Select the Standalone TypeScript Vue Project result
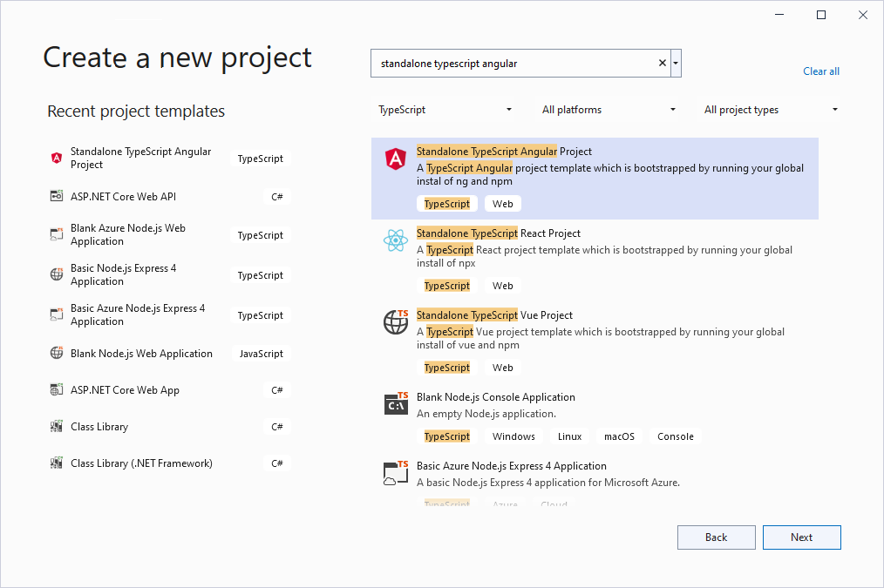The height and width of the screenshot is (588, 884). pos(595,341)
